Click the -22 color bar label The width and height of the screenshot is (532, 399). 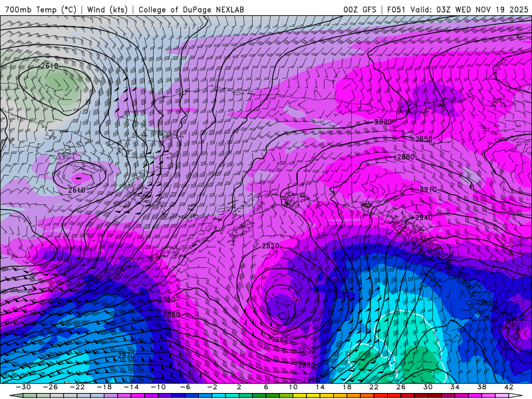click(77, 387)
